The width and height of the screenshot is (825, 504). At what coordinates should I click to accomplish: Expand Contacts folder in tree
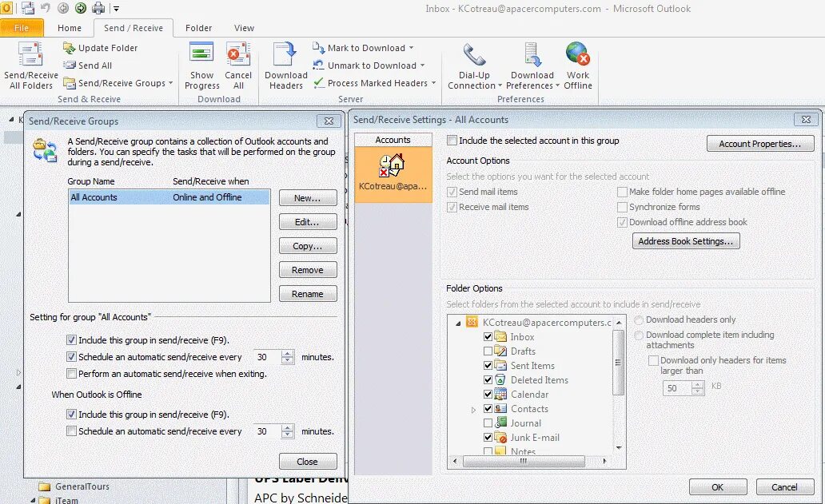[473, 410]
